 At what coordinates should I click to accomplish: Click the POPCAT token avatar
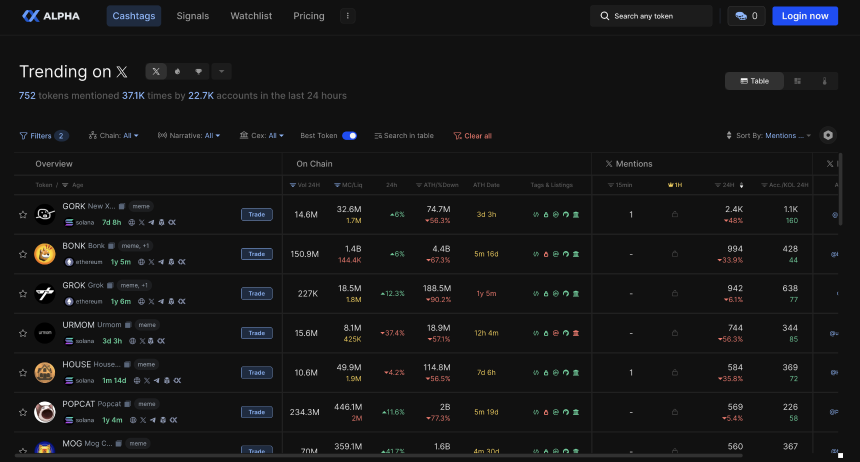click(x=45, y=412)
